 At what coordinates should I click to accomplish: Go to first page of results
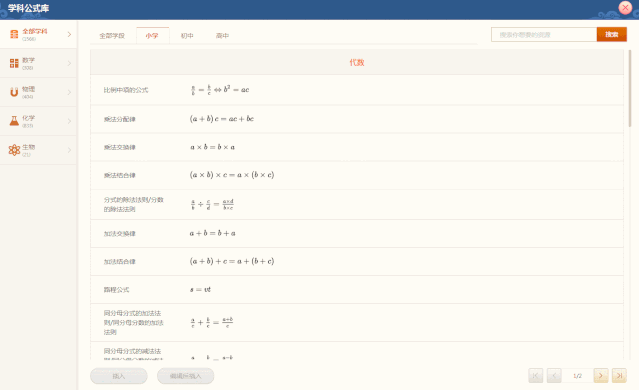[x=535, y=375]
